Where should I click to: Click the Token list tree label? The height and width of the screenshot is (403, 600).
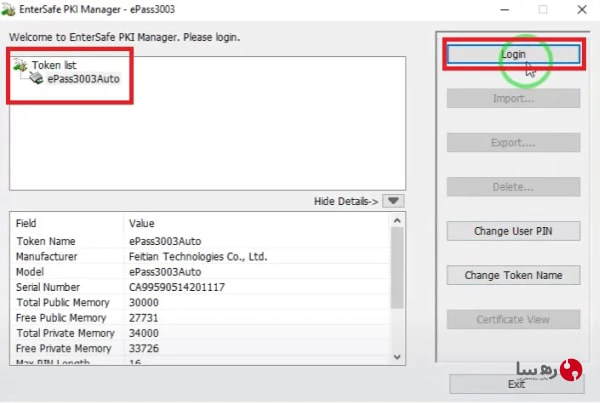pos(54,65)
